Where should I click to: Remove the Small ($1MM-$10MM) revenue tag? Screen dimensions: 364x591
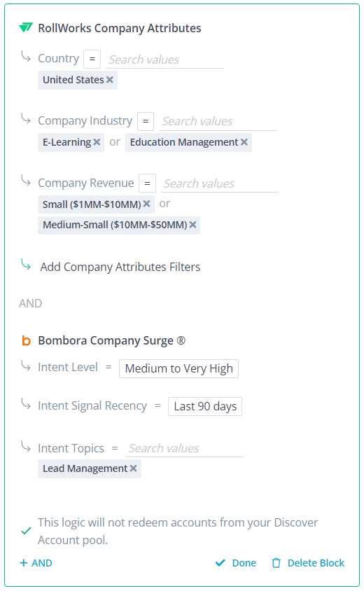pos(146,204)
